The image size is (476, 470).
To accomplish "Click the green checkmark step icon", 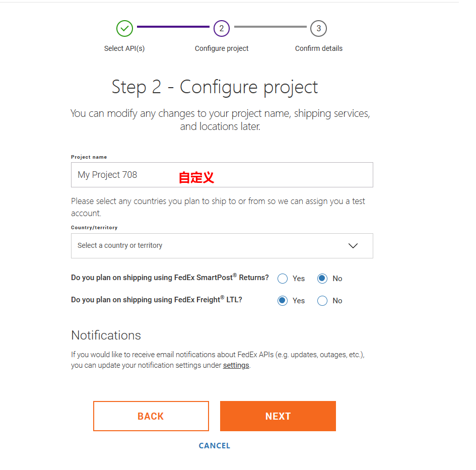I will (124, 28).
